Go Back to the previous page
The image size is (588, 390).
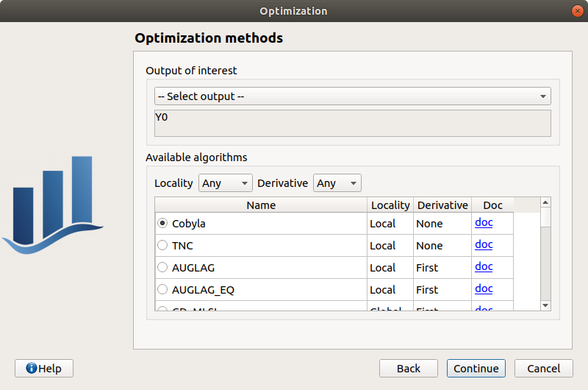tap(409, 369)
